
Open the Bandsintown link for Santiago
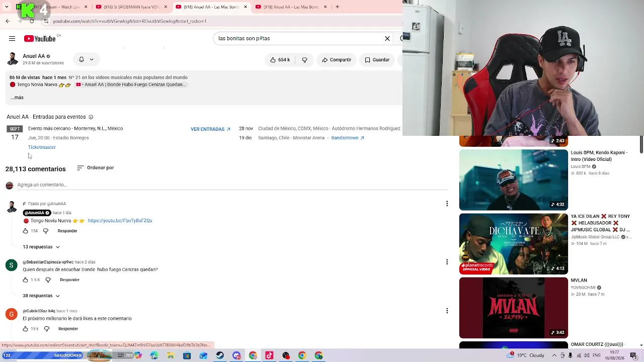[348, 138]
